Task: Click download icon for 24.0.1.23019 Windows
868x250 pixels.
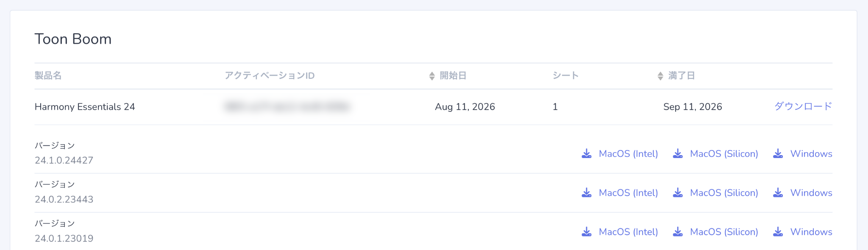Action: [x=778, y=232]
